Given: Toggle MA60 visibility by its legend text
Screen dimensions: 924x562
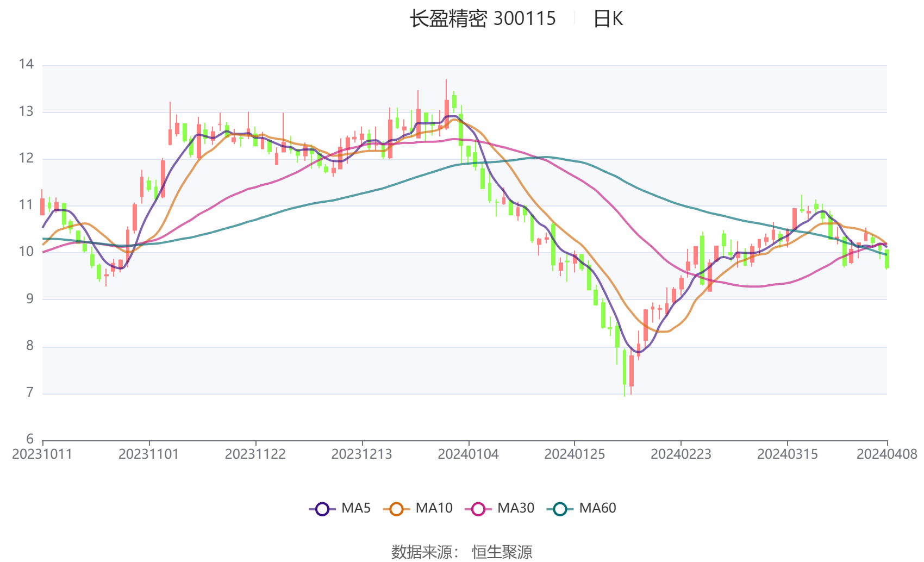Looking at the screenshot, I should [x=597, y=508].
